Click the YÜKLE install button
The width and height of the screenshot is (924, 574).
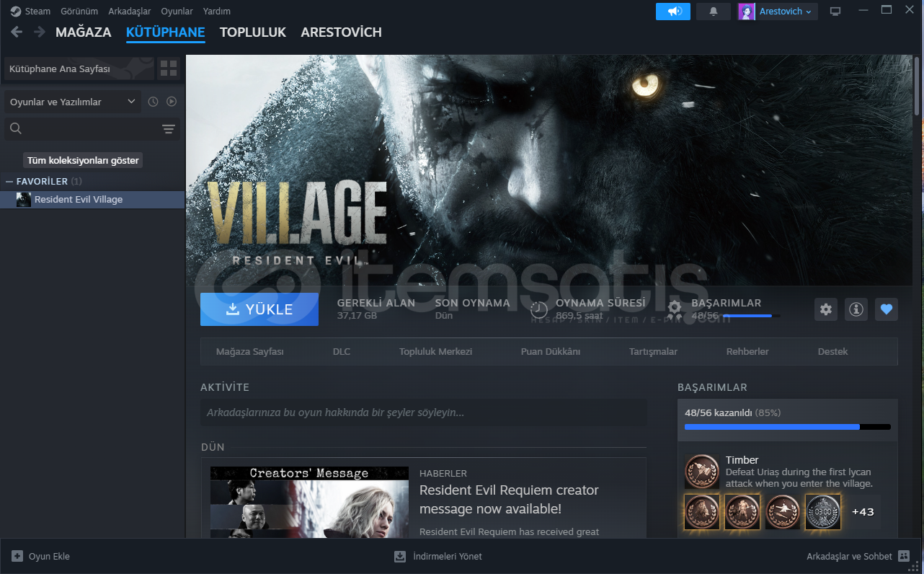click(259, 309)
